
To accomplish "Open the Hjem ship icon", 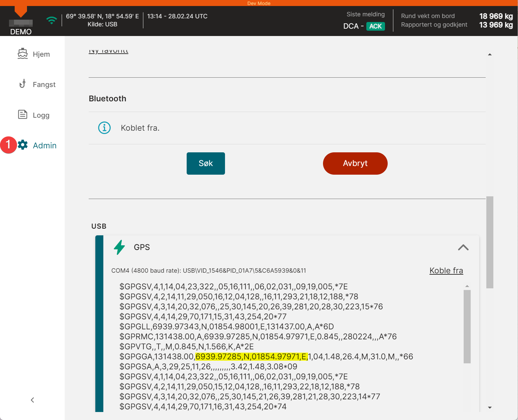I will coord(23,54).
